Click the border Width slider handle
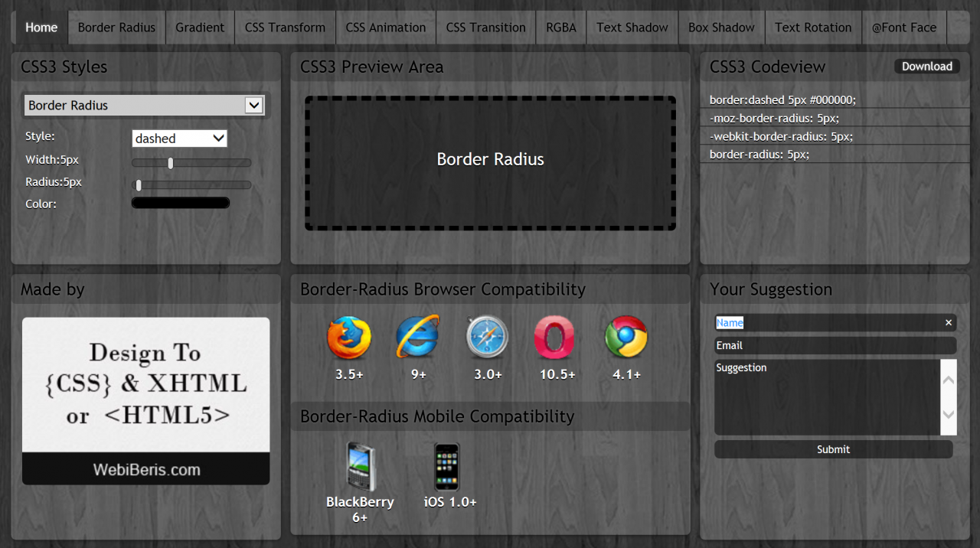This screenshot has width=980, height=548. tap(171, 163)
